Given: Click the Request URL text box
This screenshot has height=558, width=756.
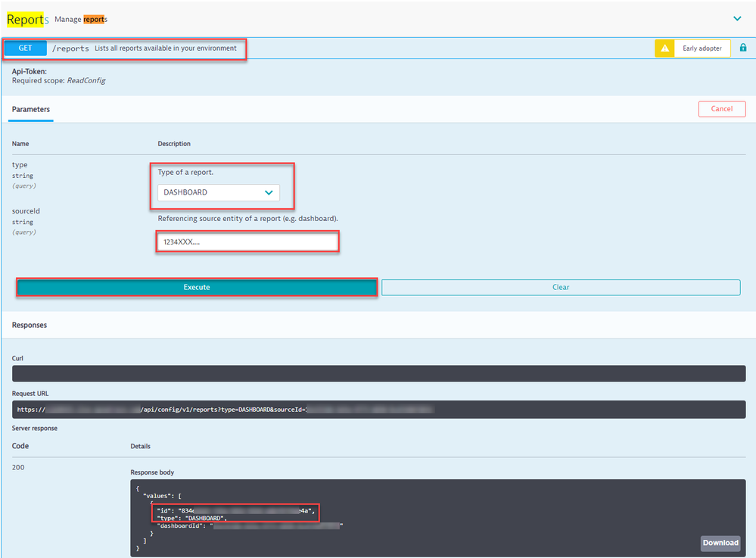Looking at the screenshot, I should (378, 410).
